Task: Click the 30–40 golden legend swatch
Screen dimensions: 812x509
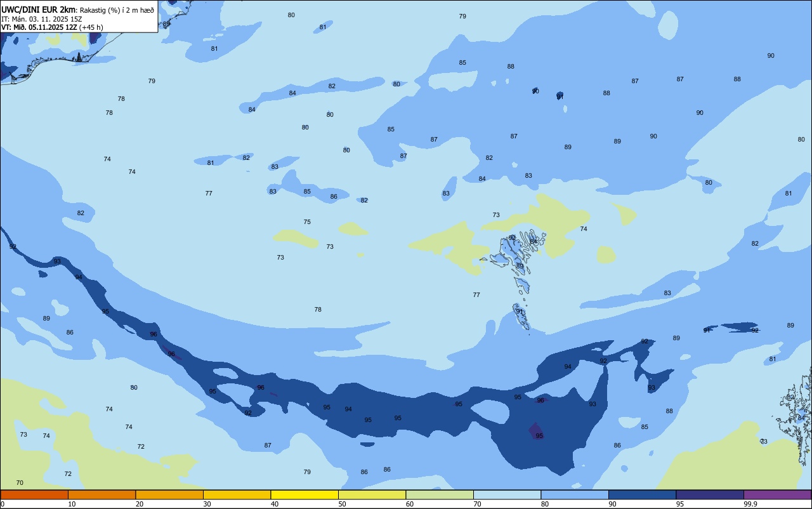Action: [237, 494]
